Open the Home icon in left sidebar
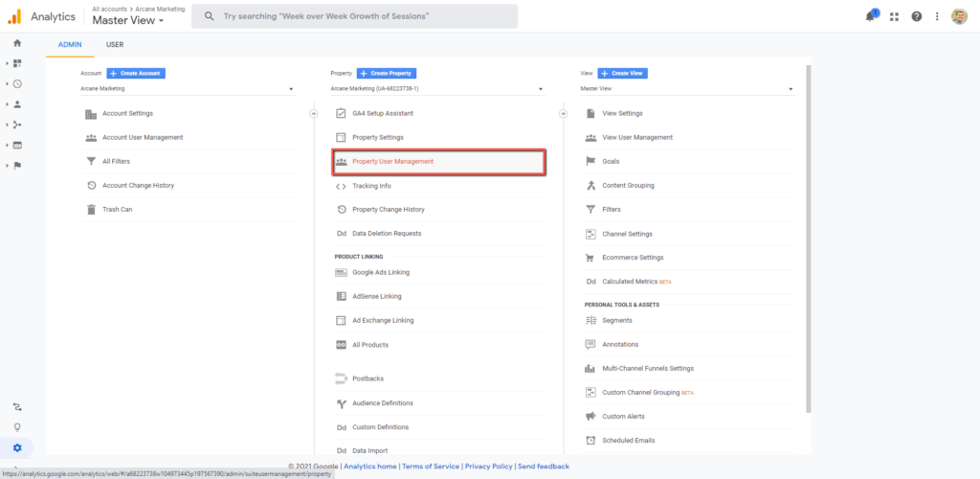The height and width of the screenshot is (479, 980). click(x=17, y=43)
